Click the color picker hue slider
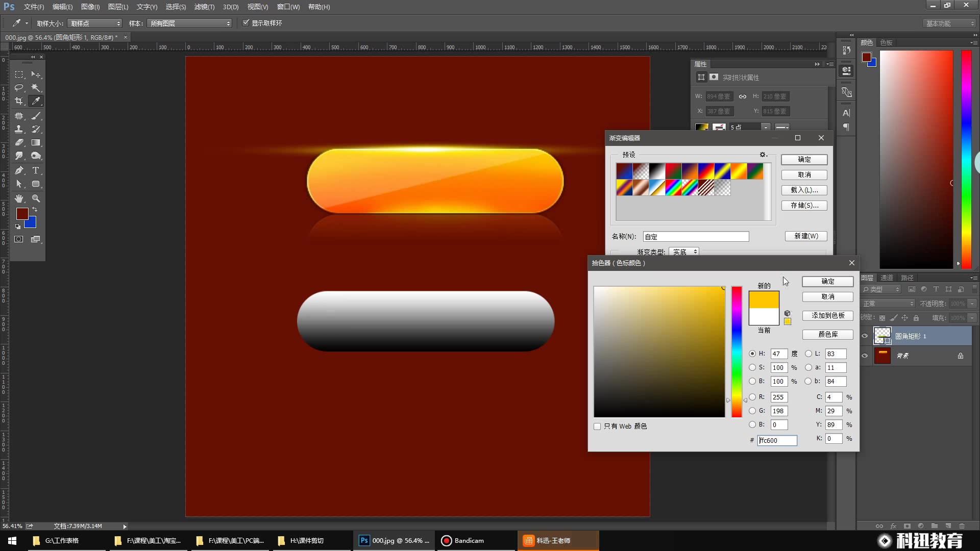Viewport: 980px width, 551px height. [737, 352]
